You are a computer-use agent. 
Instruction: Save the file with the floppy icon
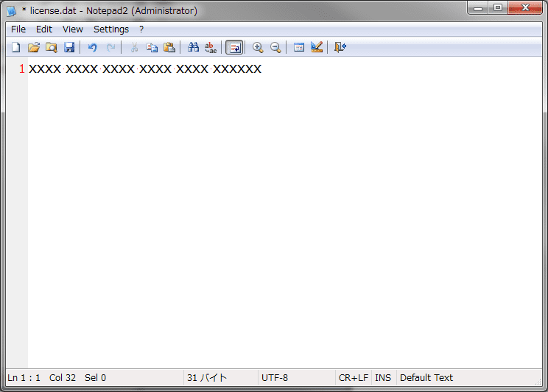[69, 47]
